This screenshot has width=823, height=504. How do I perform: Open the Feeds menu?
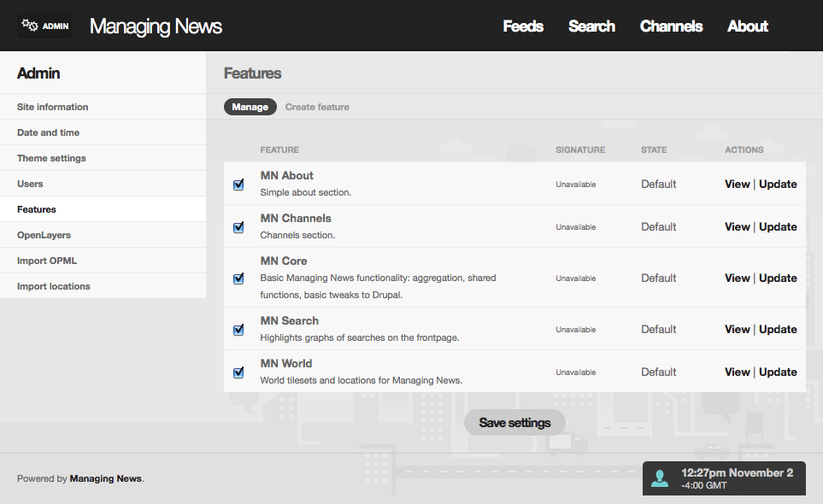523,26
